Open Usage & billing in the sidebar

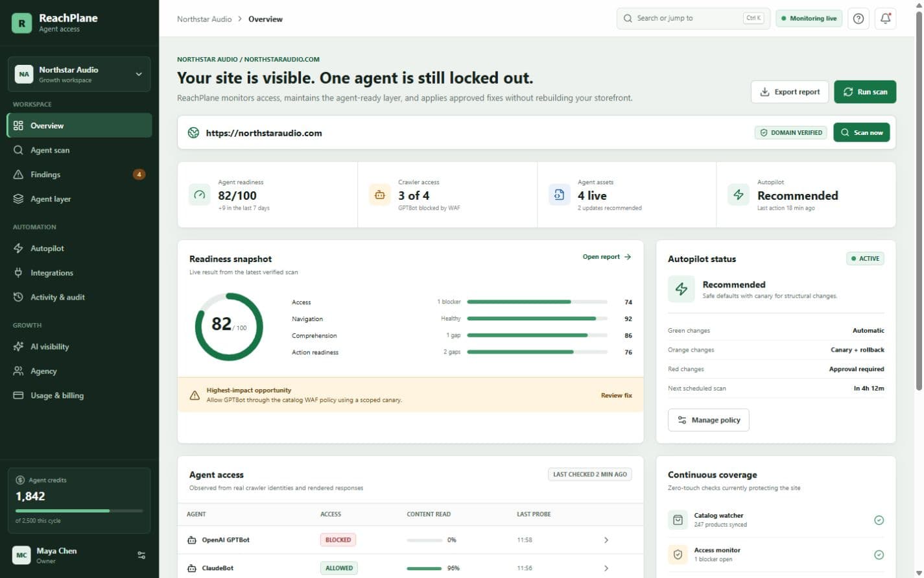(x=79, y=396)
